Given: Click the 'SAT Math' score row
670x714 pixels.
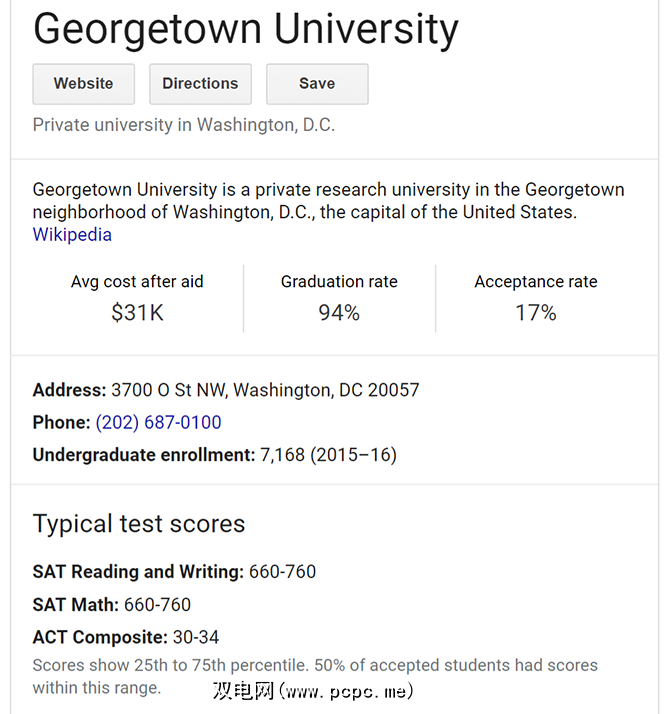Looking at the screenshot, I should click(112, 605).
